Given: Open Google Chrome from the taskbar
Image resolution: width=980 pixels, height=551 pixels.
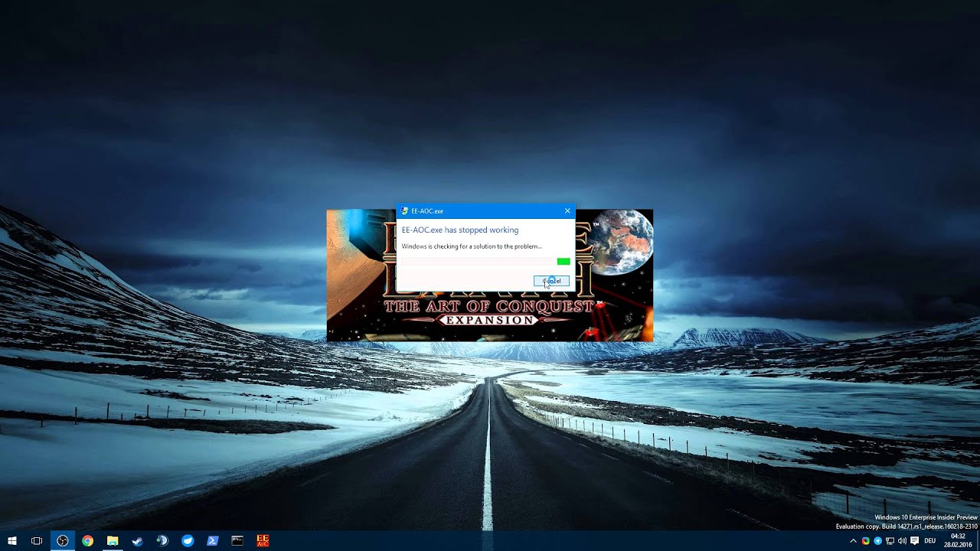Looking at the screenshot, I should coord(88,541).
